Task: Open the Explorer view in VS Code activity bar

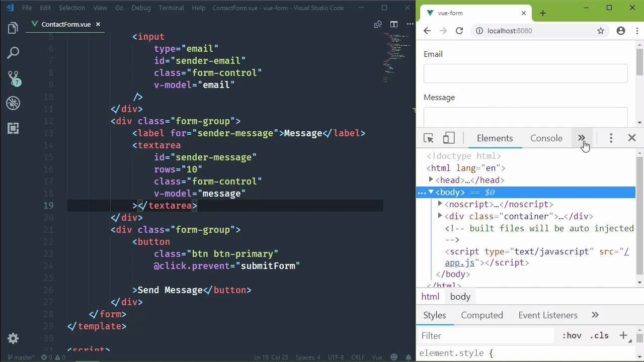Action: tap(13, 28)
